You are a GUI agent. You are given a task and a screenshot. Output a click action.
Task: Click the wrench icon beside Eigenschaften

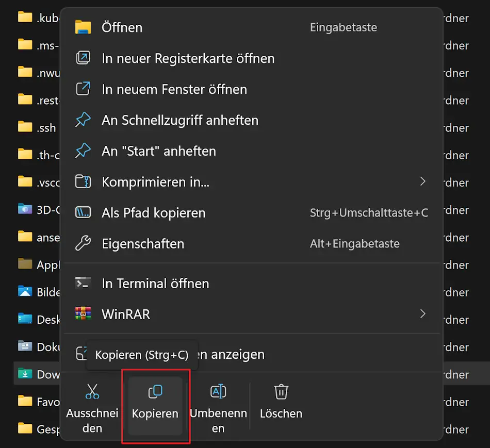[83, 243]
